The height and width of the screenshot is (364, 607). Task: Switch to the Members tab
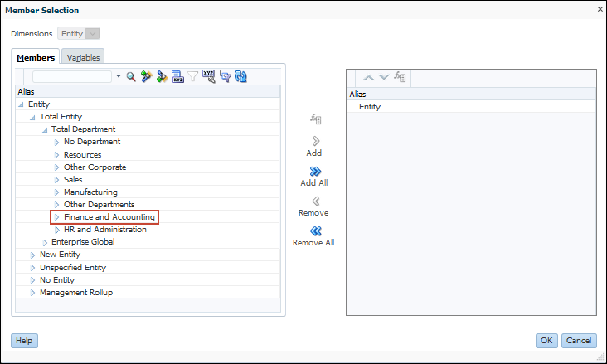pyautogui.click(x=36, y=57)
